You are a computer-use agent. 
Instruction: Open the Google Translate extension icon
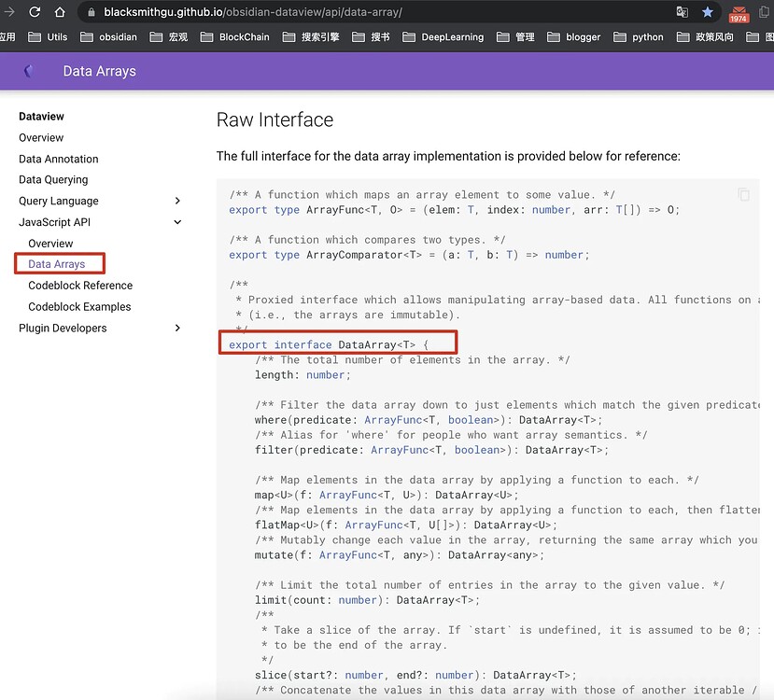(683, 12)
